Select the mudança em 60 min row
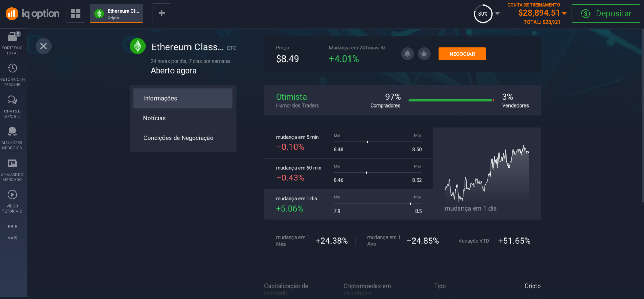Viewport: 644px width, 299px height. [348, 174]
